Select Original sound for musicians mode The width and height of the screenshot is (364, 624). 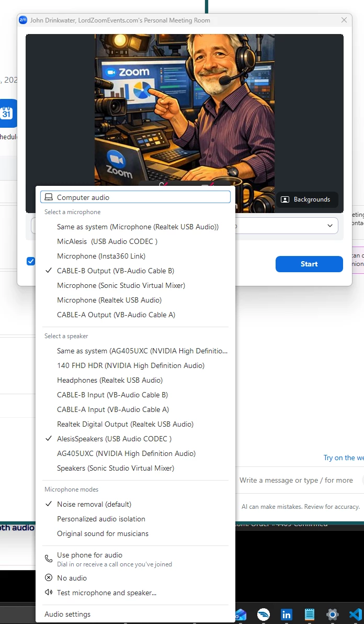(135, 533)
